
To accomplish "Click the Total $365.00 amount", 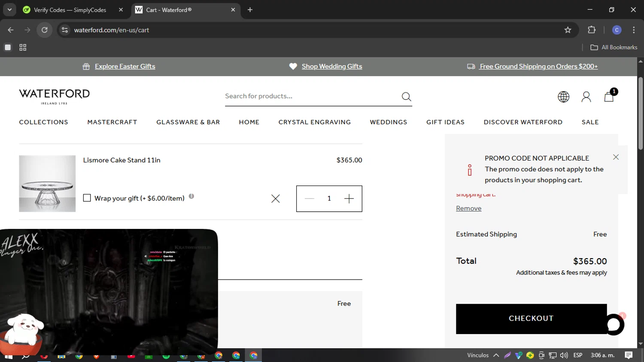I will coord(590,261).
